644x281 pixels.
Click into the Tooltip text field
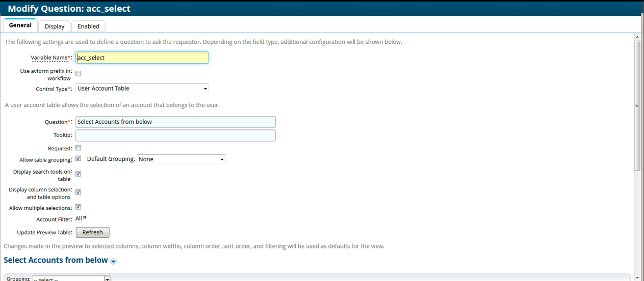(x=175, y=135)
